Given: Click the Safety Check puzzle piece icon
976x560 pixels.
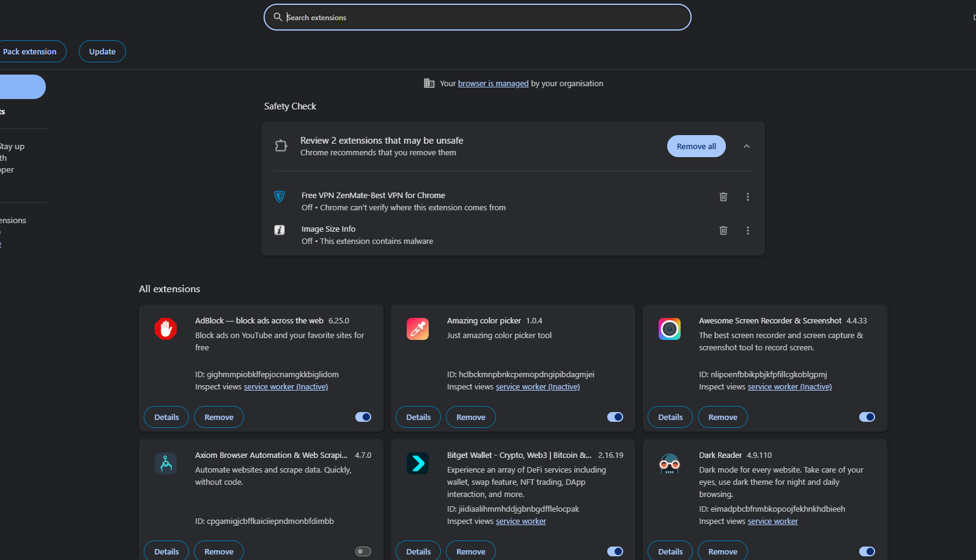Looking at the screenshot, I should click(x=281, y=146).
